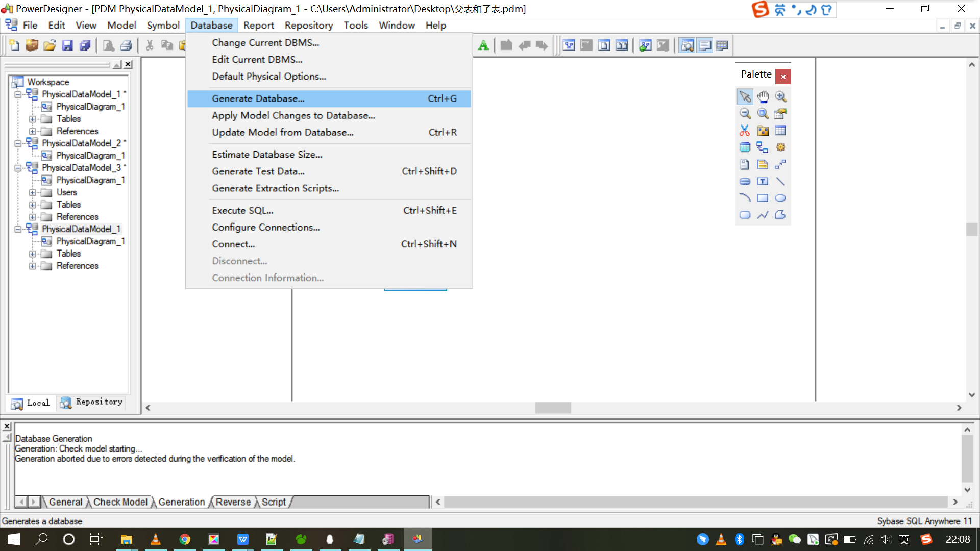Click the Save icon in toolbar
This screenshot has width=980, height=551.
[67, 45]
